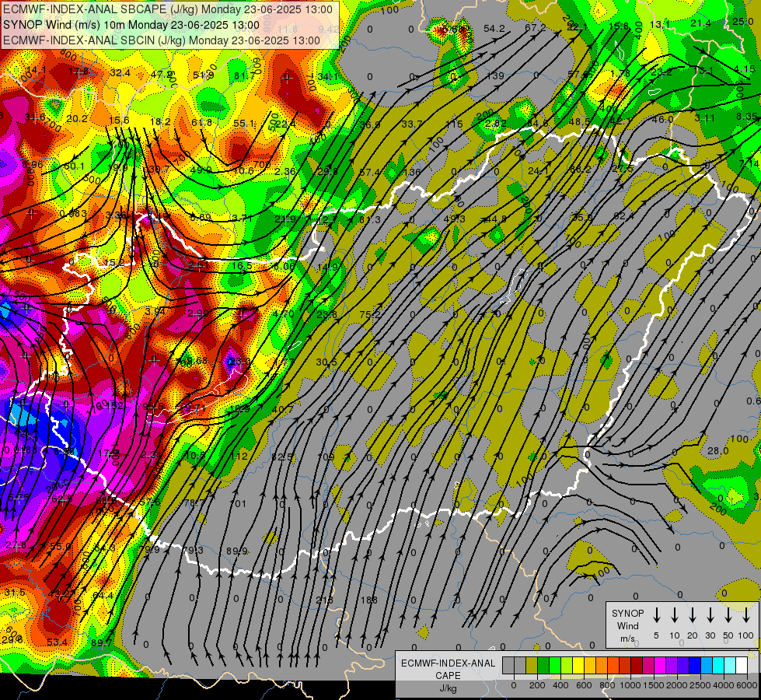Image resolution: width=761 pixels, height=700 pixels.
Task: Click the 54.2 value on the map
Action: [x=494, y=29]
